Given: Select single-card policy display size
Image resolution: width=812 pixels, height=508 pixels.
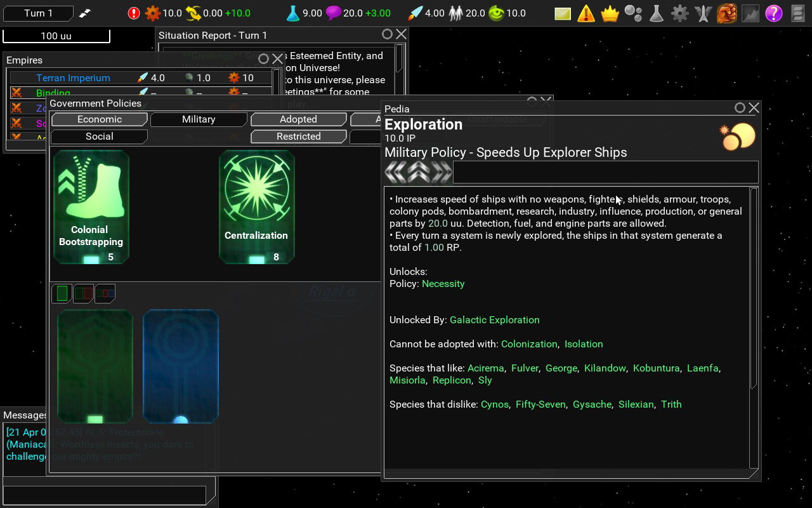Looking at the screenshot, I should (62, 293).
